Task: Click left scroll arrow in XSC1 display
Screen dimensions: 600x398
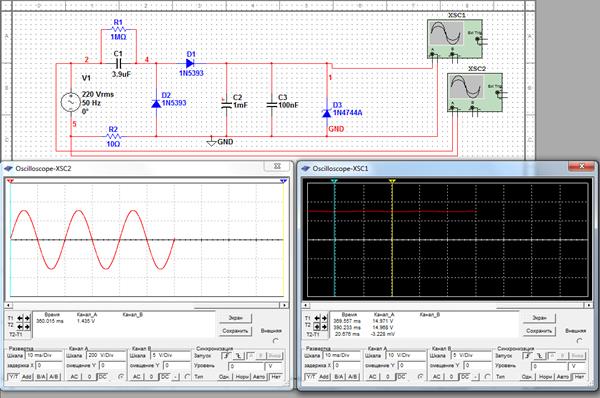Action: [306, 305]
